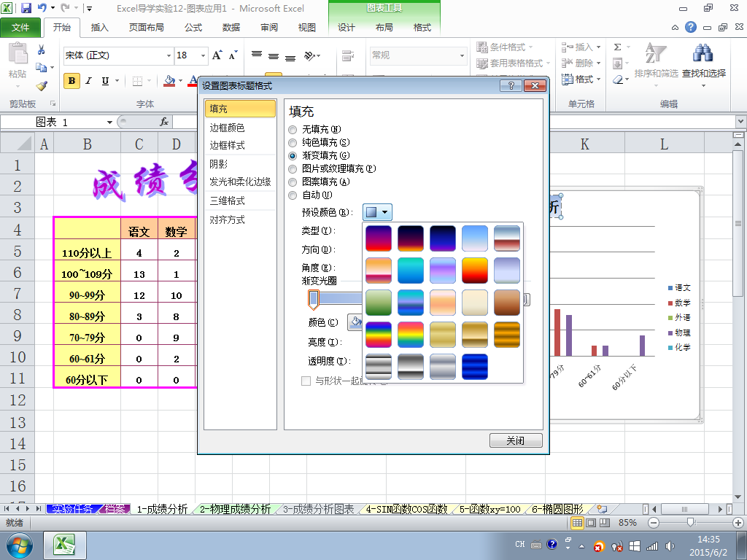The width and height of the screenshot is (747, 560).
Task: Switch to the chart Design tab
Action: [x=347, y=28]
